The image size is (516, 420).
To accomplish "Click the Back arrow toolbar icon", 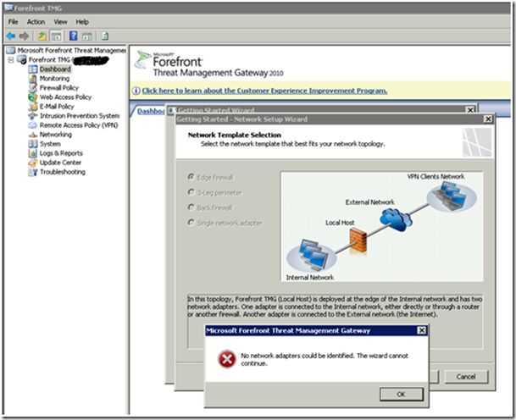I will tap(11, 36).
